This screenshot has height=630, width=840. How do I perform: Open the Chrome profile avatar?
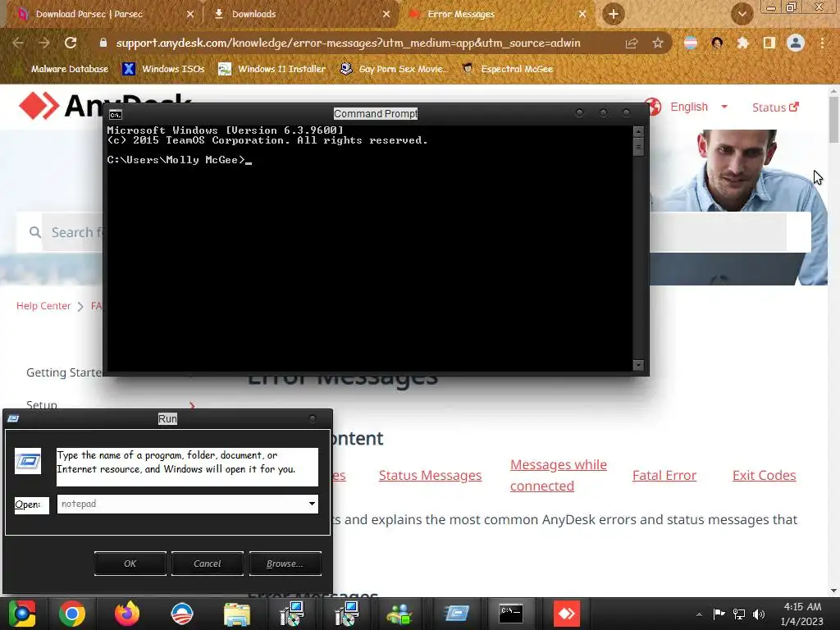(796, 43)
